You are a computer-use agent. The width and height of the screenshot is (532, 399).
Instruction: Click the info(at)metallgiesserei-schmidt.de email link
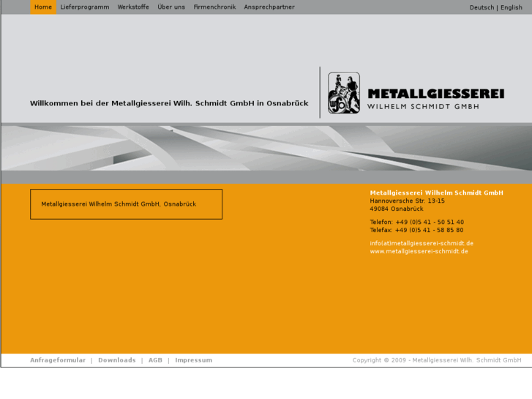[x=422, y=243]
